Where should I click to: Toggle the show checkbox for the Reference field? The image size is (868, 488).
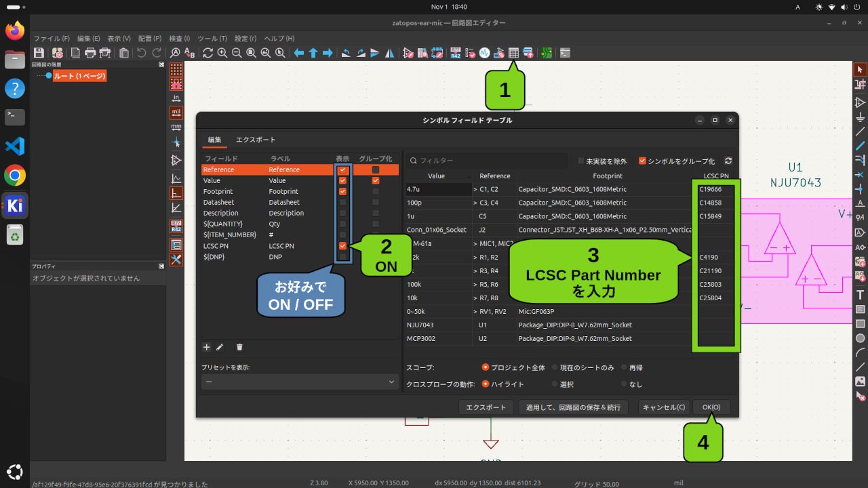(342, 170)
